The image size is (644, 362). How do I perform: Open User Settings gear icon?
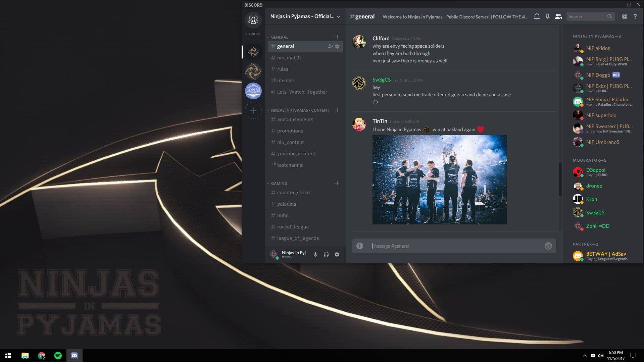[x=337, y=254]
